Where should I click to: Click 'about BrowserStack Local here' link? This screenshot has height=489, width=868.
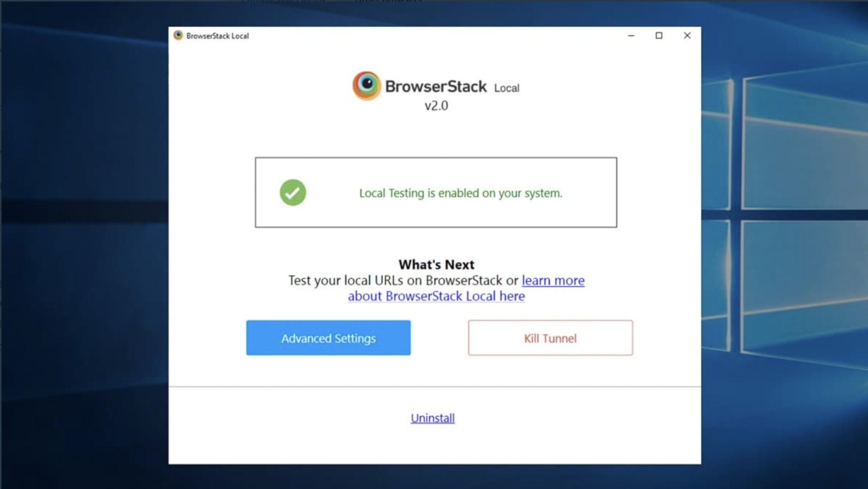coord(436,296)
